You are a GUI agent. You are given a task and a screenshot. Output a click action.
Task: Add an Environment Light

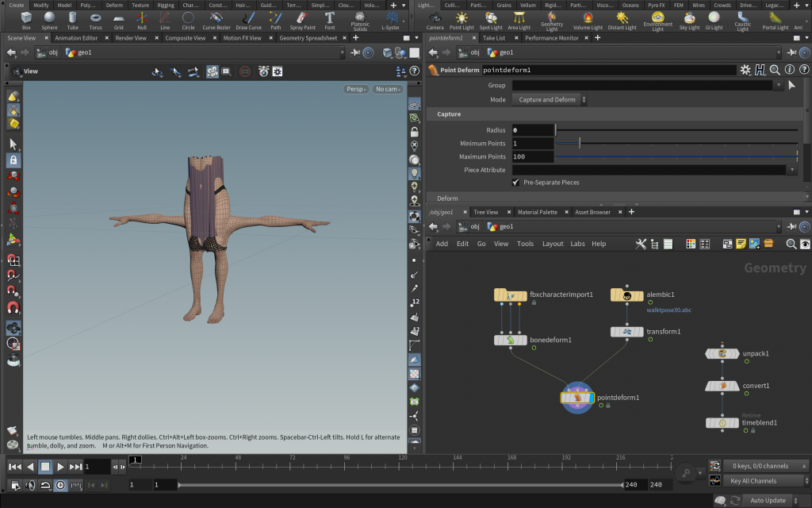[x=657, y=21]
